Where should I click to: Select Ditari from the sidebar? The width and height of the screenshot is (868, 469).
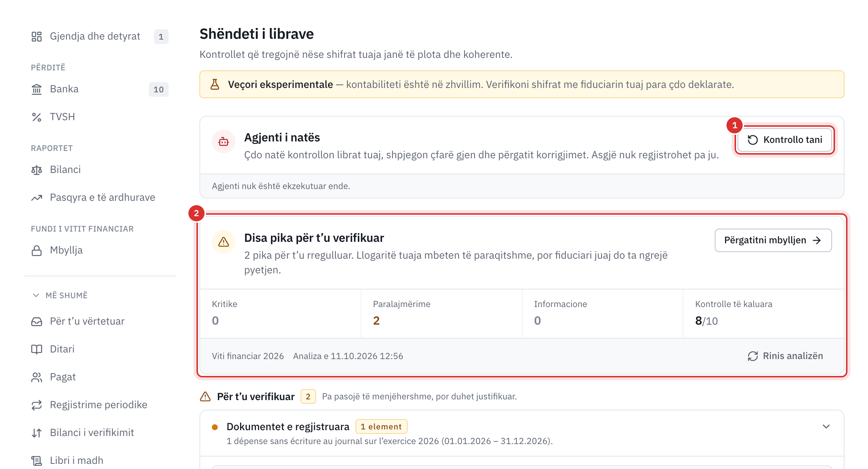point(100,349)
